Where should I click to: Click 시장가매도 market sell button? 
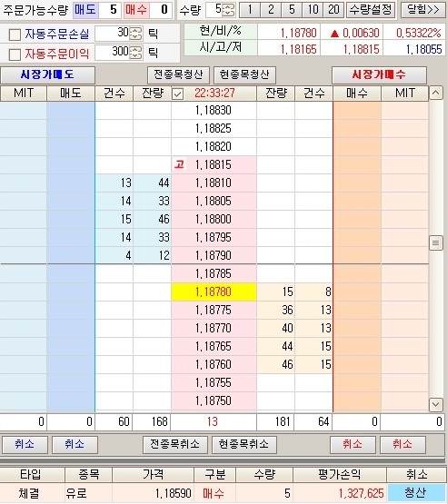point(47,75)
